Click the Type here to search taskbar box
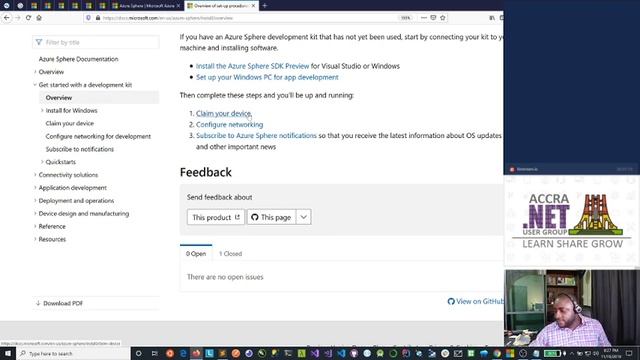This screenshot has width=640, height=360. coord(73,353)
